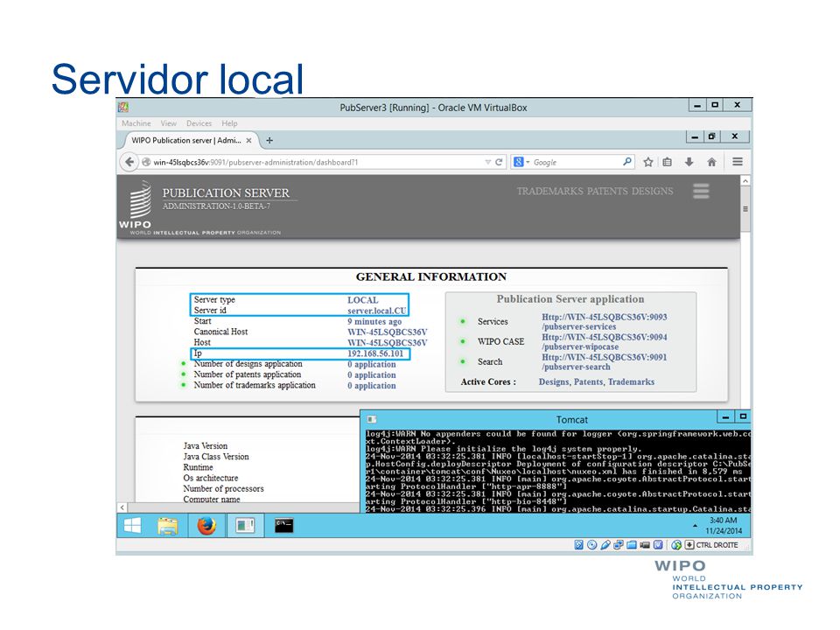Click the "Number of processors" label

pyautogui.click(x=223, y=488)
